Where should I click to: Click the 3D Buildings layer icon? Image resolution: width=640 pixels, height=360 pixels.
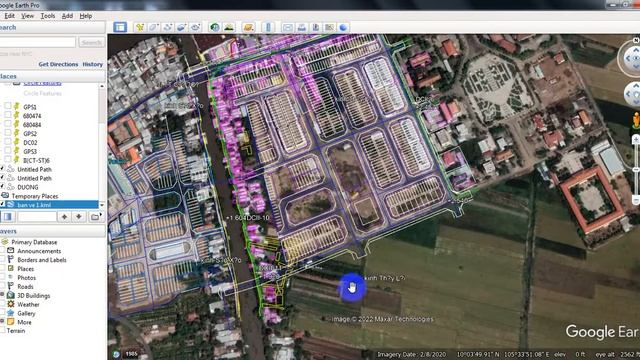tap(11, 295)
